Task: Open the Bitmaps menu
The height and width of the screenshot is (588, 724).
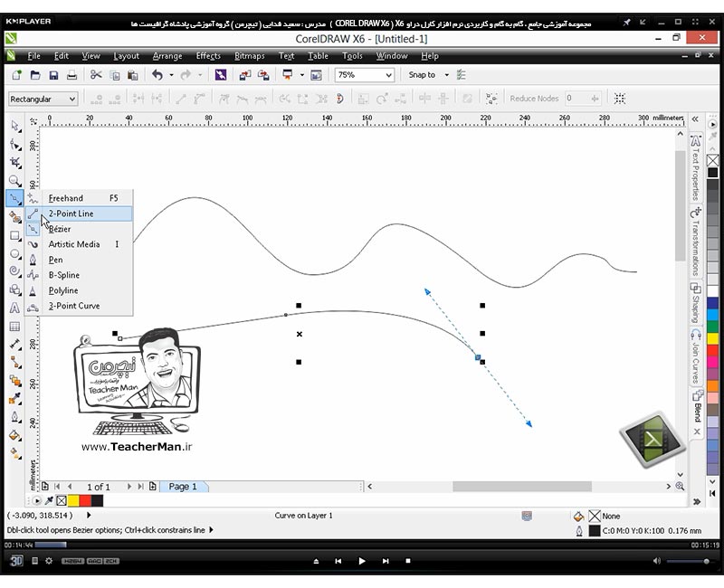Action: (x=250, y=56)
